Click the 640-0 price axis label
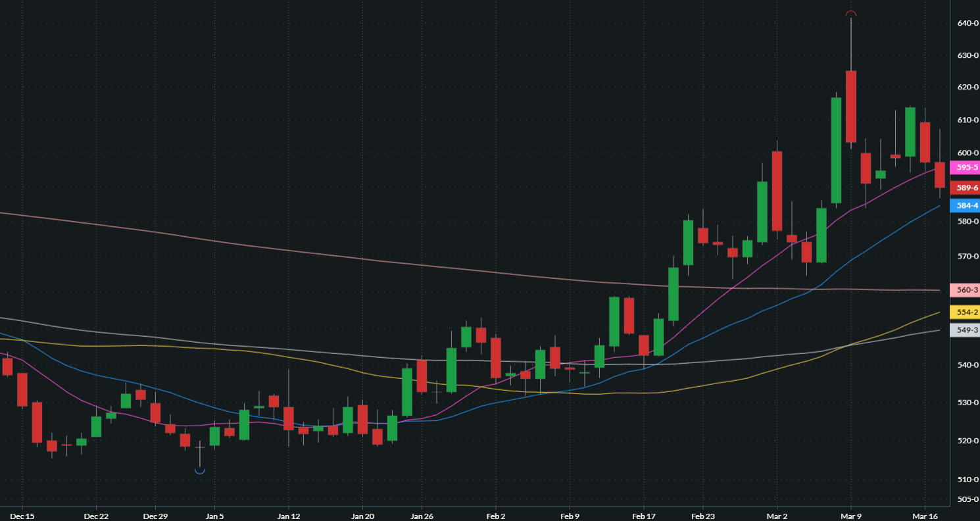The image size is (980, 521). 968,24
